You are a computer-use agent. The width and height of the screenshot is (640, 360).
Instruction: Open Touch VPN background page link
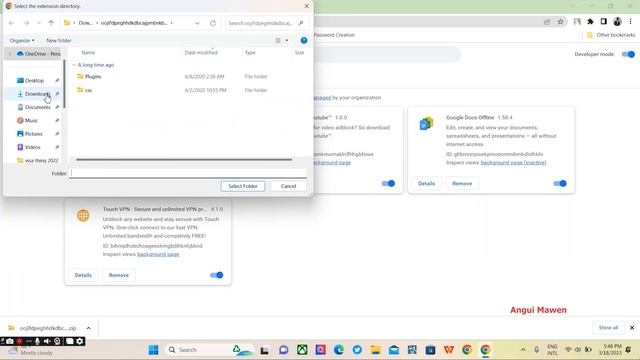158,254
